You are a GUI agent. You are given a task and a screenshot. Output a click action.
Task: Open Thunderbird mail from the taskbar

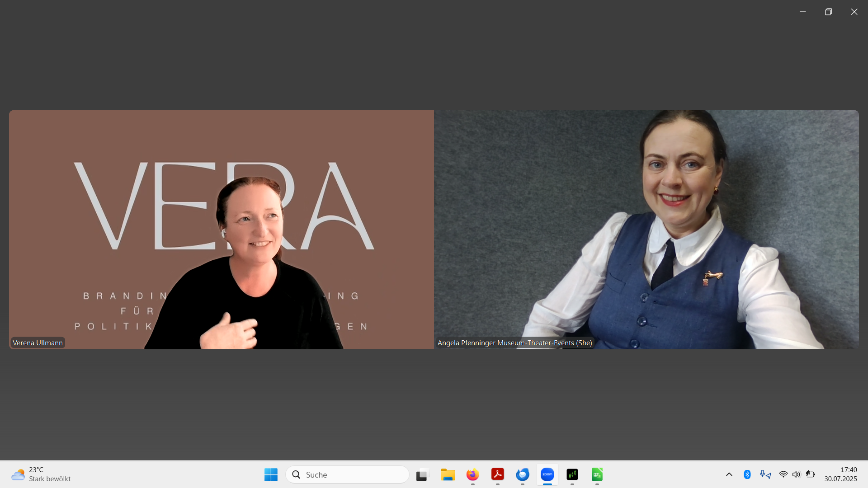point(522,474)
